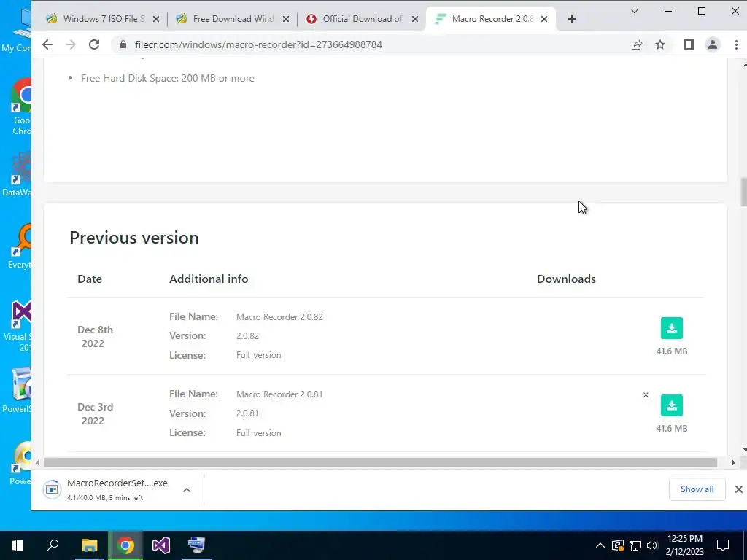
Task: Select the Google Chrome desktop shortcut
Action: [x=21, y=107]
